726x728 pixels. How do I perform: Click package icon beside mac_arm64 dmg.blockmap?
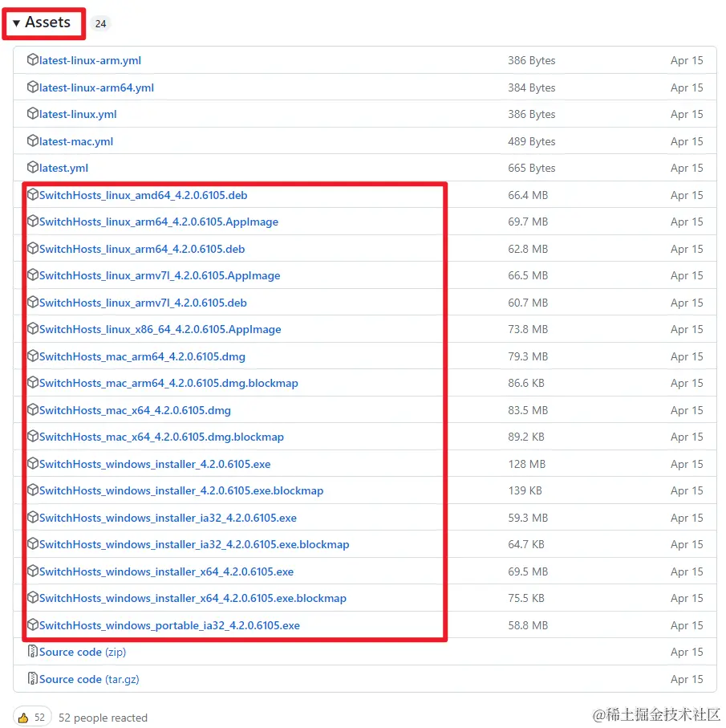tap(32, 383)
